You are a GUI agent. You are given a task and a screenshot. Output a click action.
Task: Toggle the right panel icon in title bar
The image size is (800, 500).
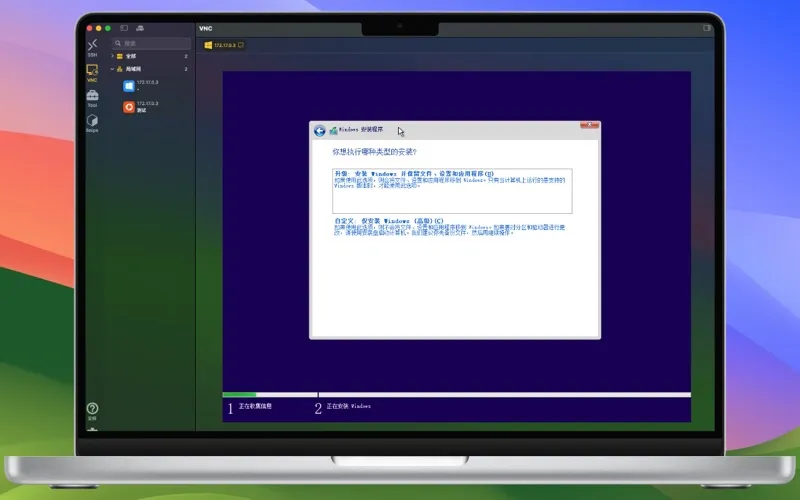pyautogui.click(x=707, y=28)
